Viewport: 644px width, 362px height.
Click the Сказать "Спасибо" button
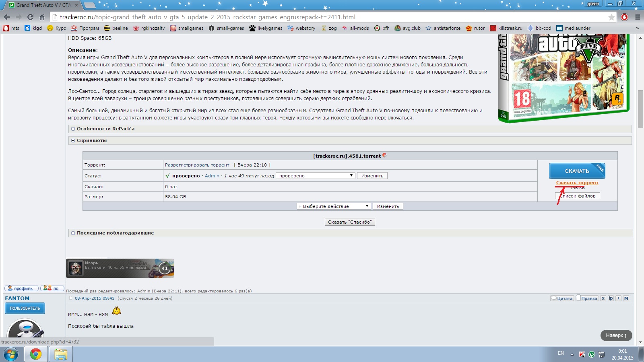coord(350,222)
